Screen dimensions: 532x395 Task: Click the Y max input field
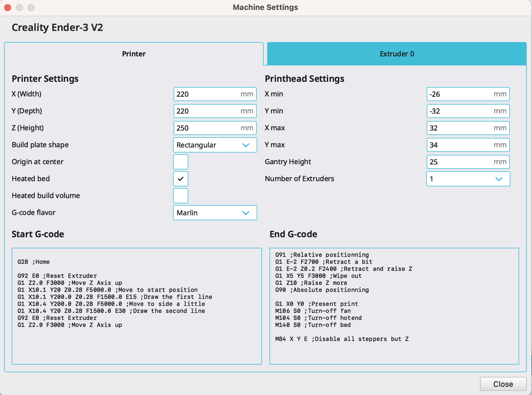click(468, 145)
